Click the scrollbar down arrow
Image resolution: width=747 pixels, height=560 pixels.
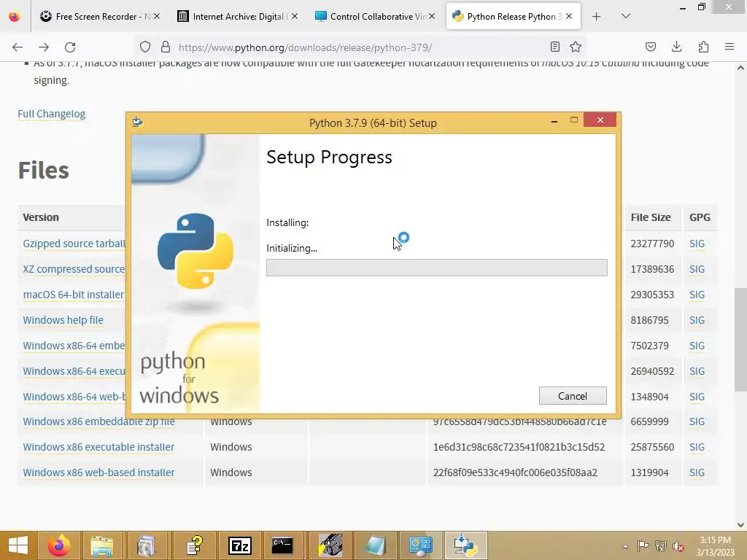tap(740, 524)
